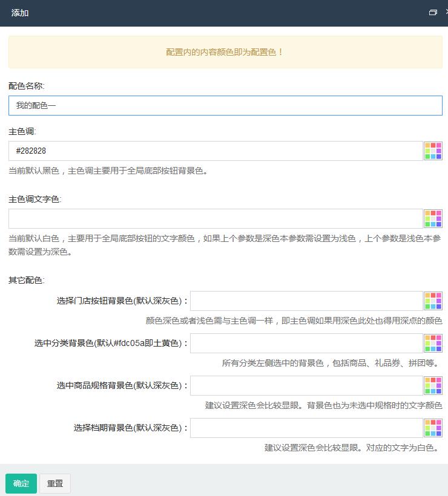Click the restore window icon in title bar
The image size is (448, 496).
pos(433,13)
